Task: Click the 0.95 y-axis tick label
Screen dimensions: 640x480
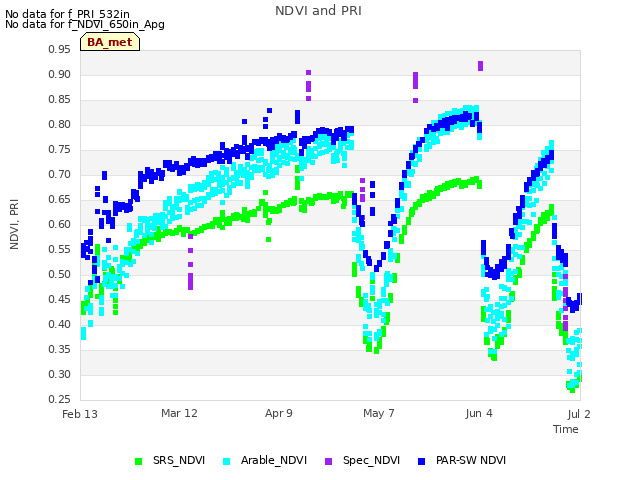Action: pos(60,50)
